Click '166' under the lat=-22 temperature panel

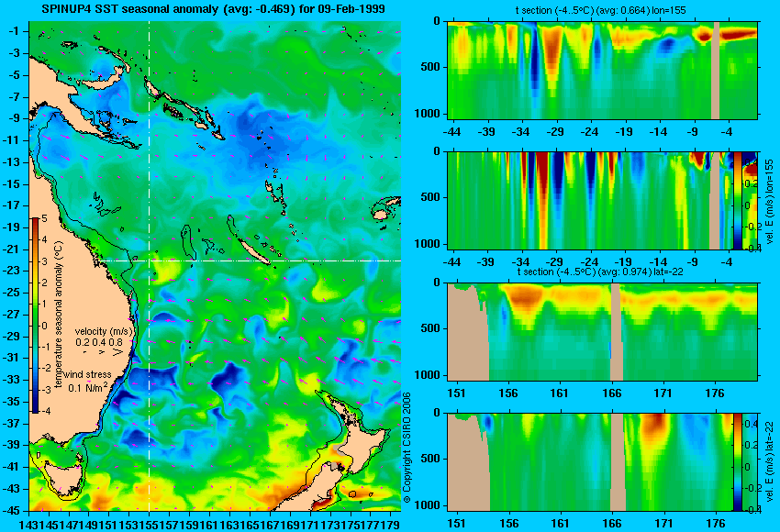click(611, 393)
